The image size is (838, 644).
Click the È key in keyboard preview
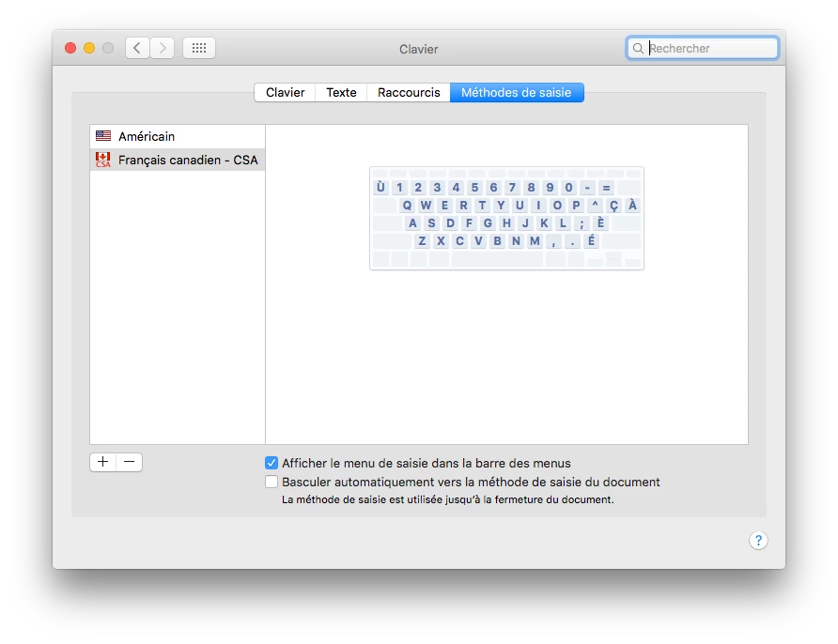600,223
